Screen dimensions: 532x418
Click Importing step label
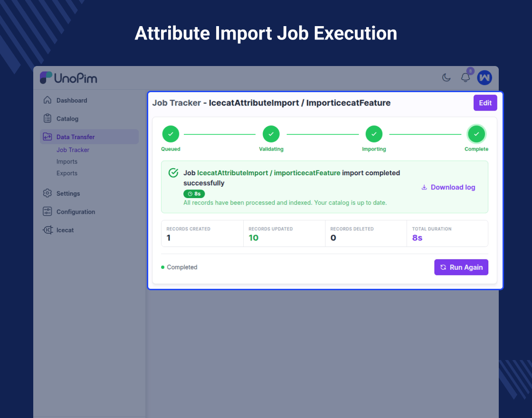(374, 149)
